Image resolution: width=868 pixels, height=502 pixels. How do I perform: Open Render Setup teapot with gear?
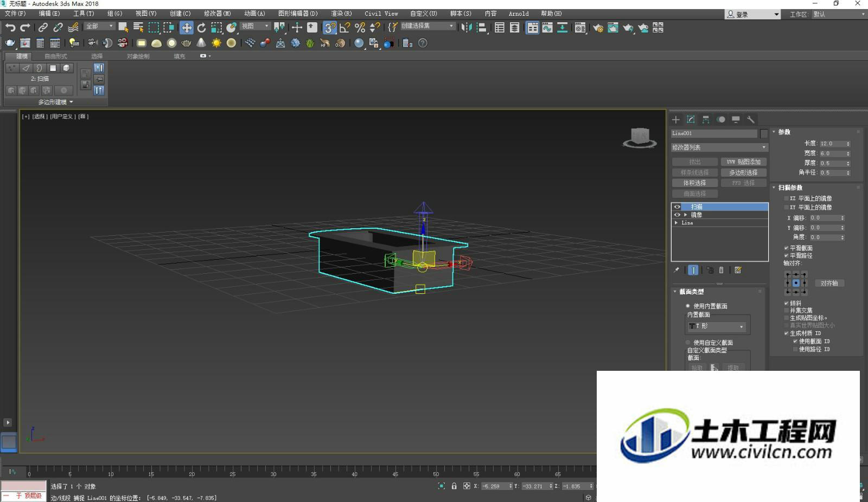point(598,28)
